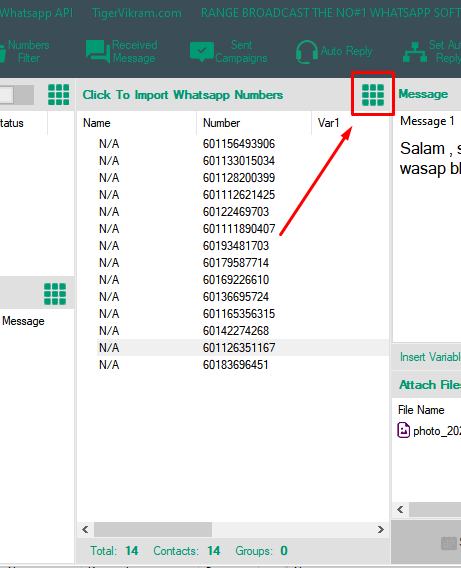Toggle the switch beside the left grid icon
The width and height of the screenshot is (461, 568).
pyautogui.click(x=16, y=95)
